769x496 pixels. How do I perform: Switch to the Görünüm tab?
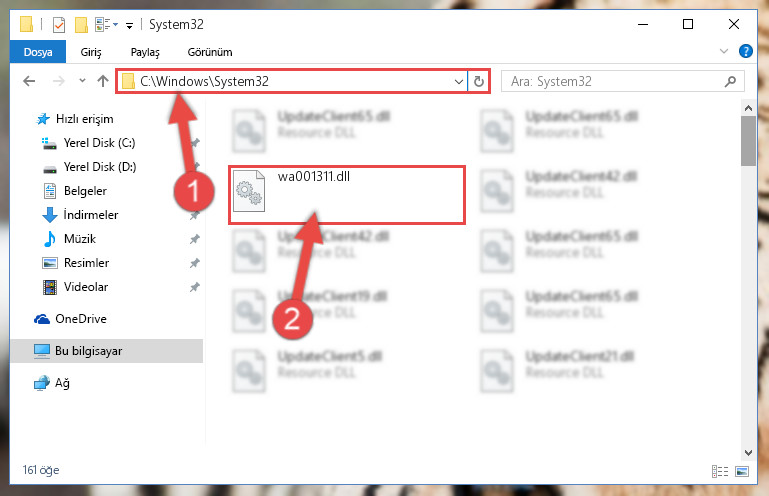pos(209,52)
